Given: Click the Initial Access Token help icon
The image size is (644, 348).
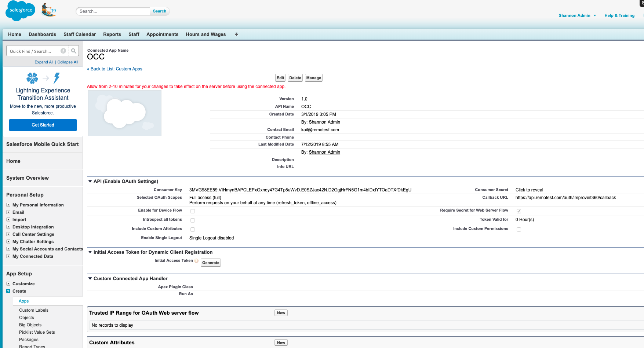Looking at the screenshot, I should pyautogui.click(x=196, y=261).
